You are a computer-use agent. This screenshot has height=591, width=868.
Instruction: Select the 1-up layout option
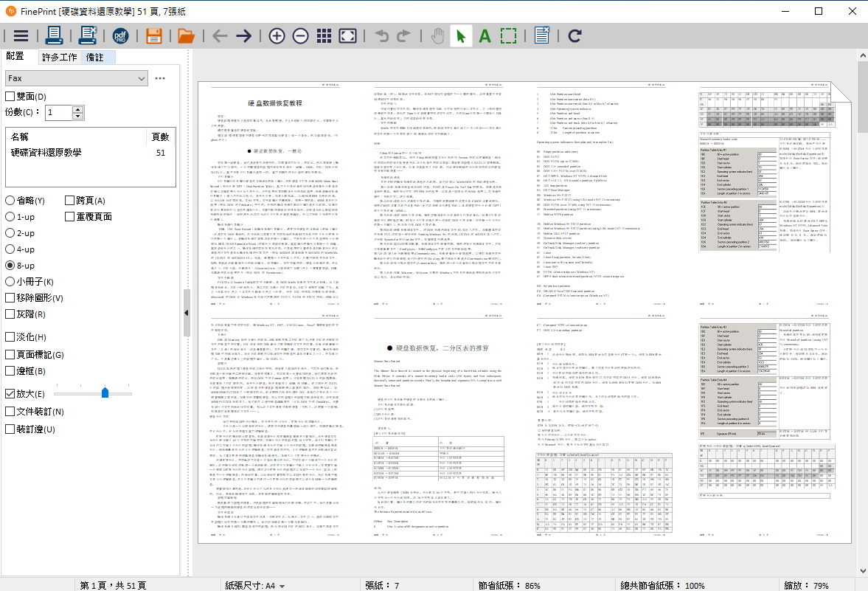pos(10,217)
